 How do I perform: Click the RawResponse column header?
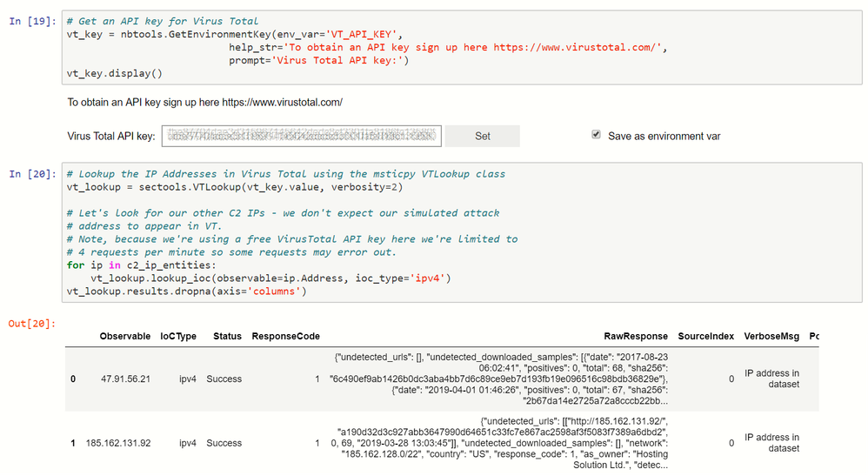click(x=636, y=336)
